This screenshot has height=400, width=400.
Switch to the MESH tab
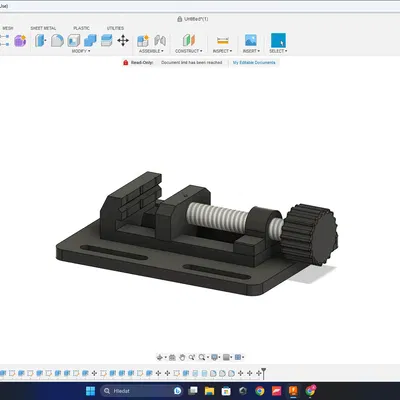click(x=8, y=28)
